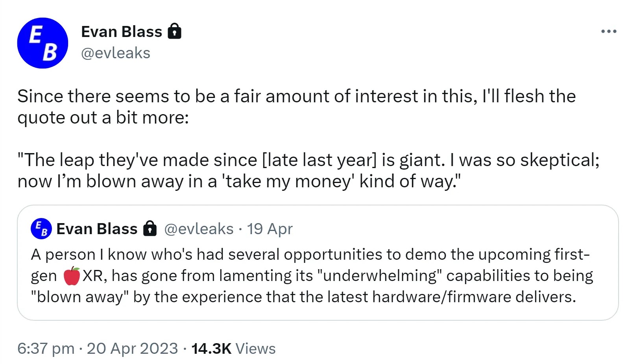The height and width of the screenshot is (364, 630).
Task: Click the Views label next to 14.3K
Action: click(255, 349)
